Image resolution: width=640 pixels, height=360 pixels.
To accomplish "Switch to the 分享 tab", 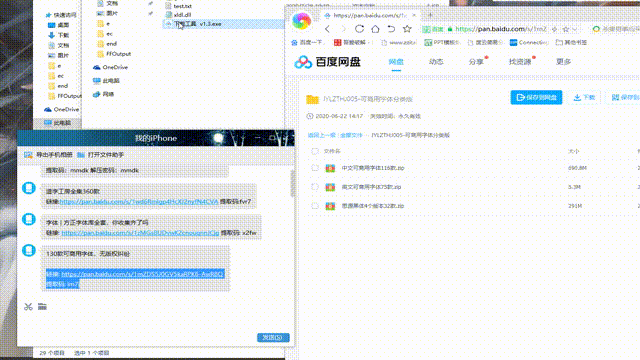I will [x=476, y=62].
